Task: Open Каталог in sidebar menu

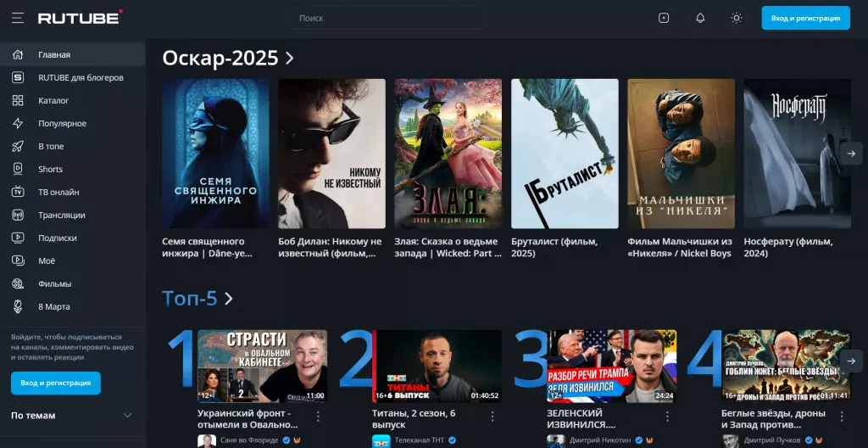Action: coord(73,100)
